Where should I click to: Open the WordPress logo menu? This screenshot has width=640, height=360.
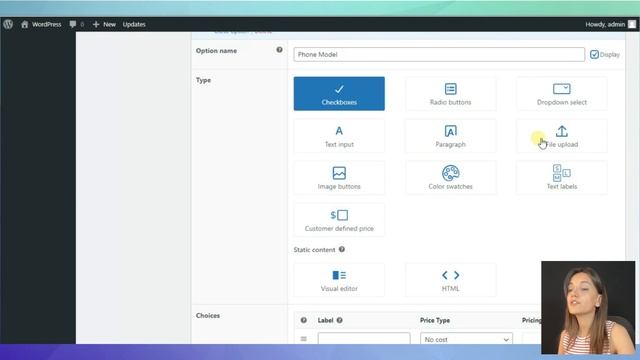(x=8, y=24)
